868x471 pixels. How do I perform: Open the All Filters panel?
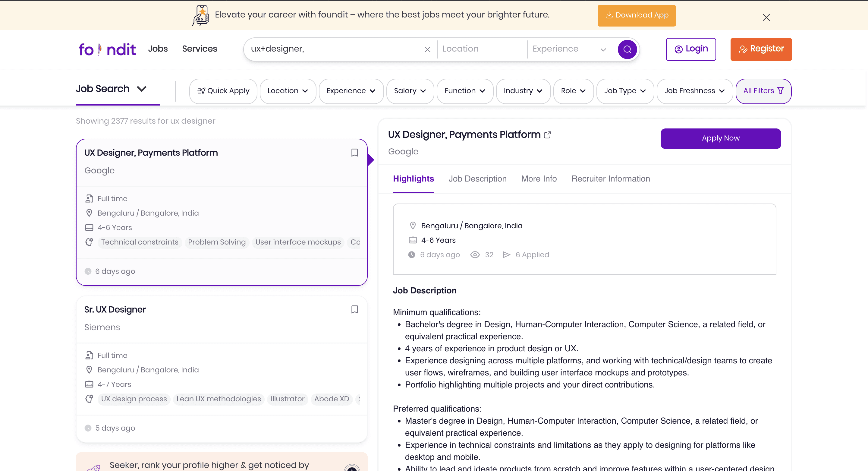pos(763,91)
